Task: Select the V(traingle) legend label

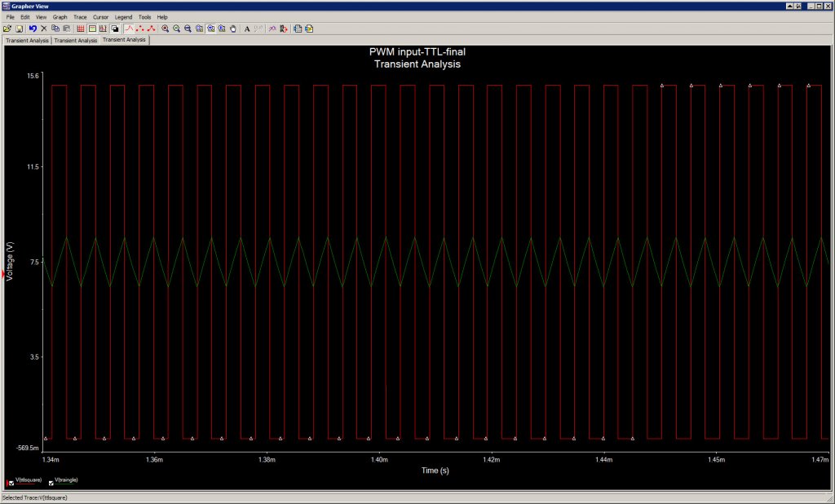Action: [x=66, y=480]
